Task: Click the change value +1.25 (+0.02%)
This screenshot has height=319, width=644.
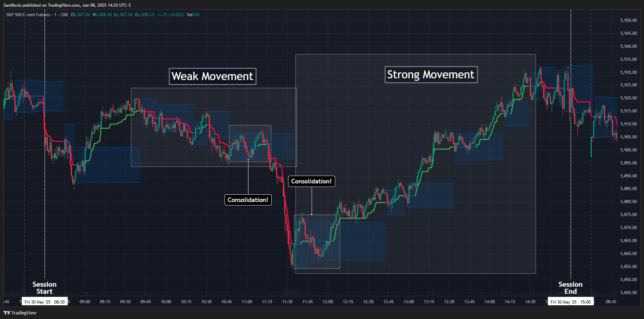Action: click(170, 15)
